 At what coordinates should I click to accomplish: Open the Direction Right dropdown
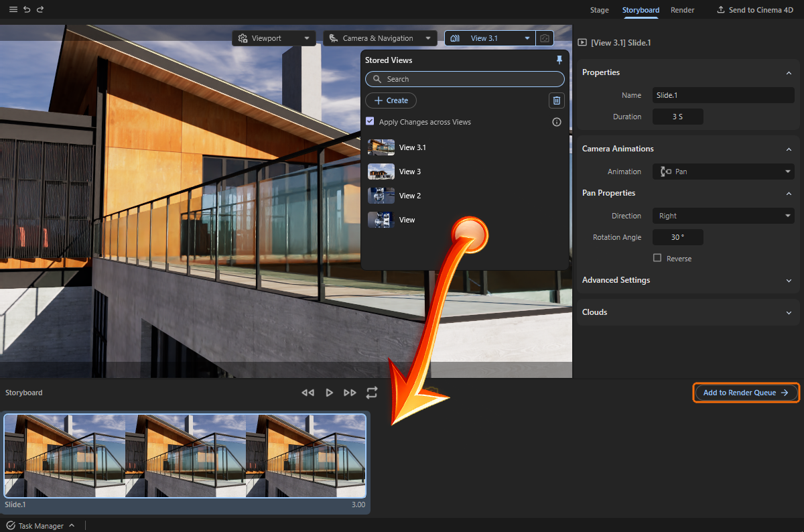coord(723,216)
